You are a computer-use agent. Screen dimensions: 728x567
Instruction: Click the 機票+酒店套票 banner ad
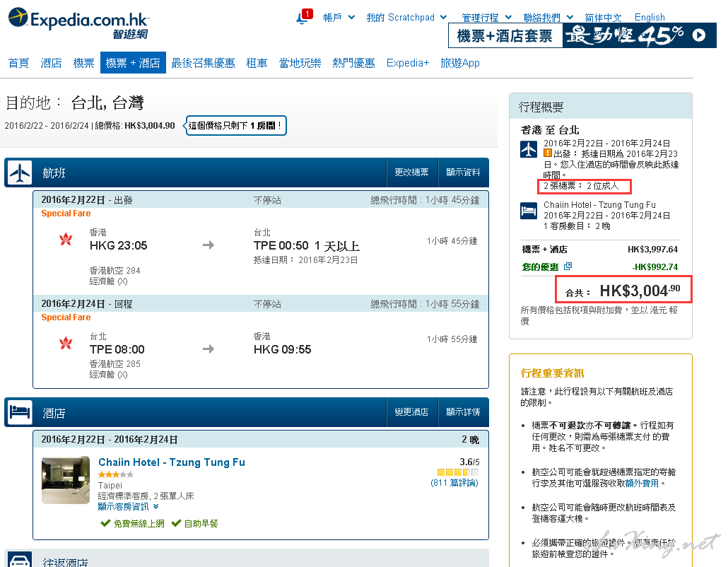582,35
